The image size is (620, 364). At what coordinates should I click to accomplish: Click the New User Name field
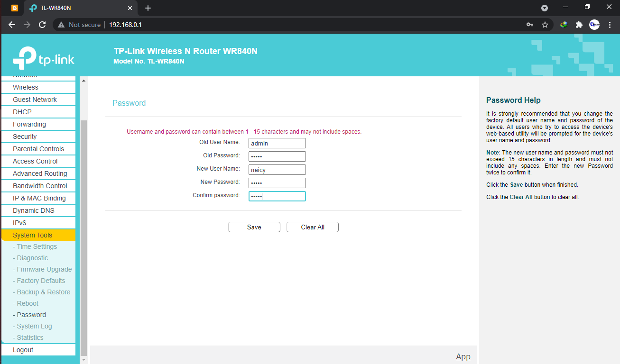point(277,170)
